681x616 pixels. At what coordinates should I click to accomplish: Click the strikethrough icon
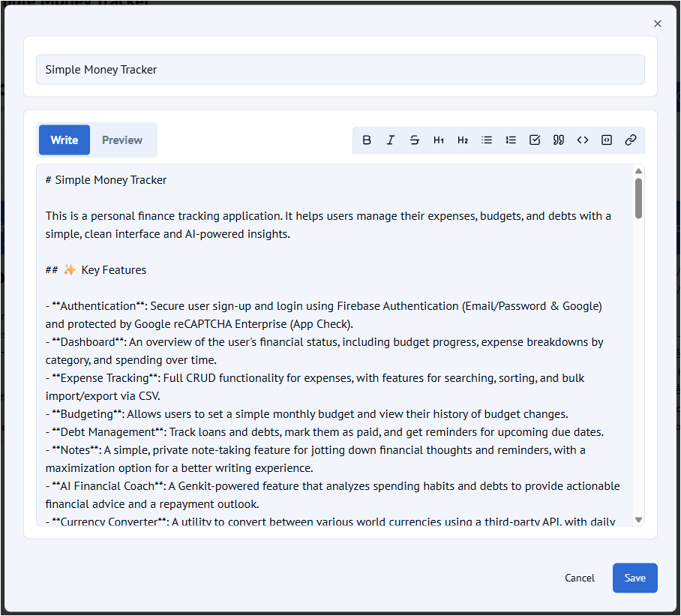(415, 140)
